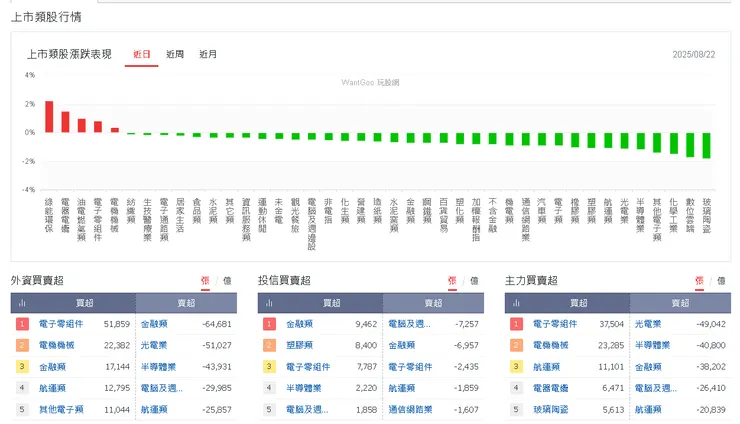This screenshot has width=740, height=424.
Task: Click orange rank 2 badge in 外資買賣超 table
Action: click(x=22, y=345)
